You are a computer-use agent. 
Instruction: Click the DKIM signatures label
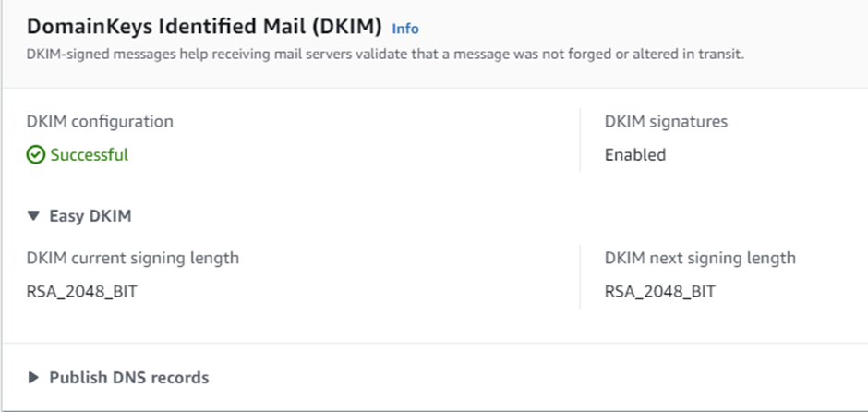coord(666,121)
